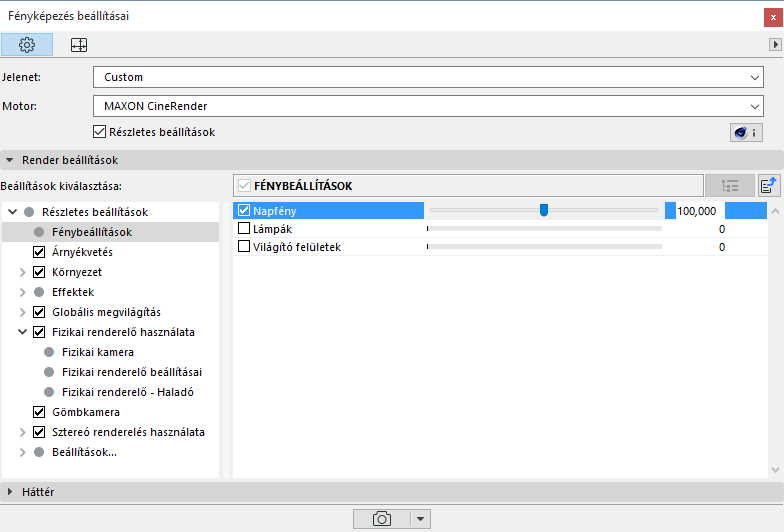Viewport: 784px width, 532px height.
Task: Click the list view settings icon
Action: click(730, 186)
